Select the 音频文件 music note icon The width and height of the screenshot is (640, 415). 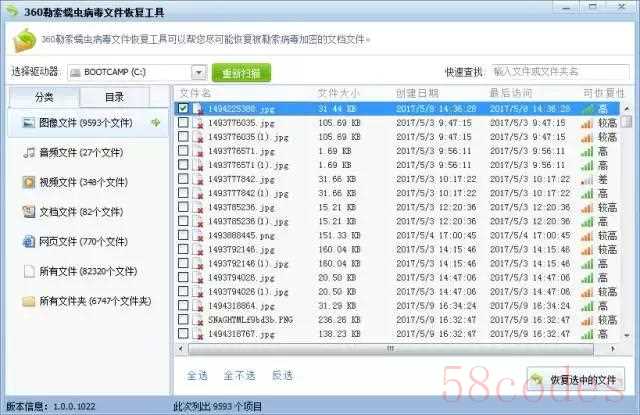click(29, 153)
